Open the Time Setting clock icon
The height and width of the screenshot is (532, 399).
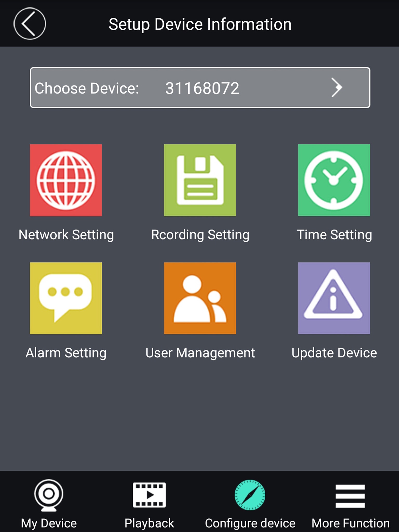pos(334,180)
